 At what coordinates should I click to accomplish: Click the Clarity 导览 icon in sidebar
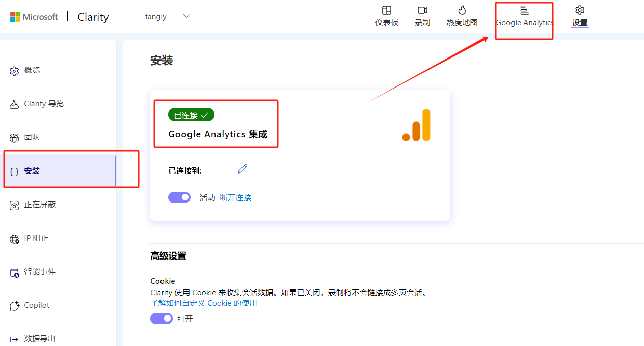[x=14, y=104]
